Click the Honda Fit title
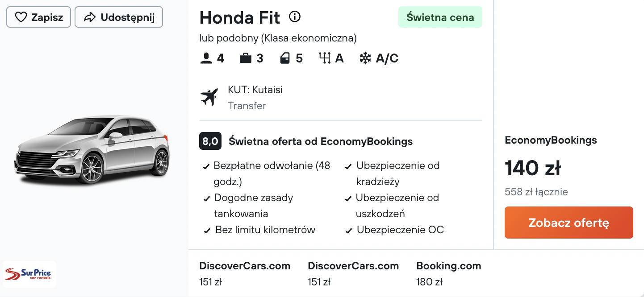This screenshot has width=644, height=297. coord(240,18)
